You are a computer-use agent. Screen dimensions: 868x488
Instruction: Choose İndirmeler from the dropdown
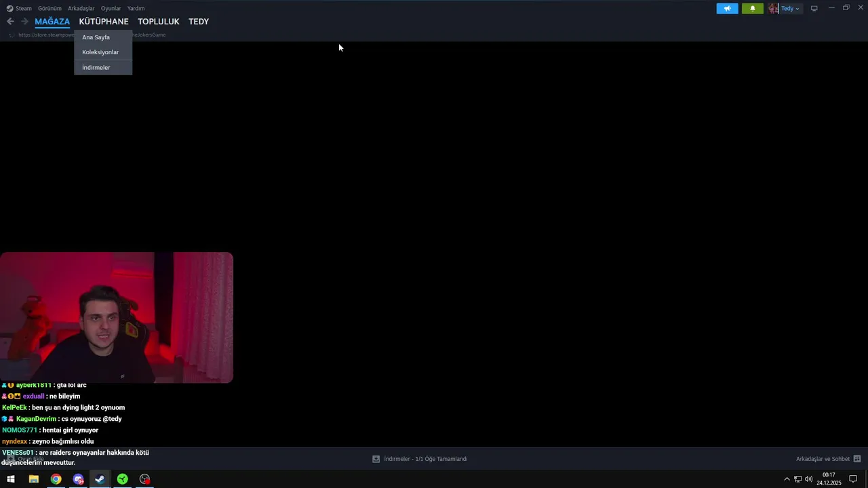click(x=103, y=68)
